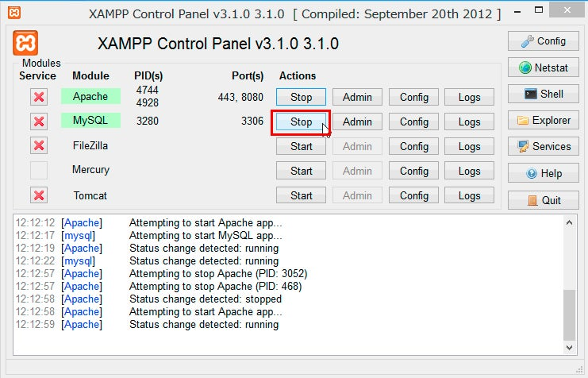This screenshot has height=378, width=588.
Task: View MySQL Logs
Action: tap(469, 121)
